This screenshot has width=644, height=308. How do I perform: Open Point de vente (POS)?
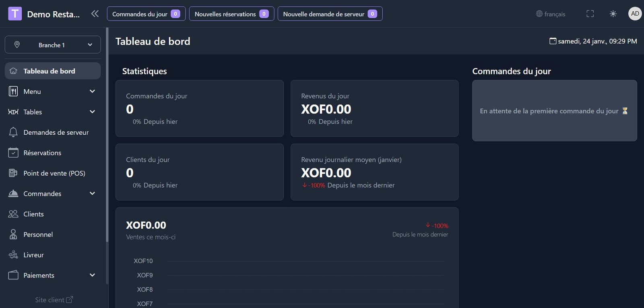(x=54, y=173)
